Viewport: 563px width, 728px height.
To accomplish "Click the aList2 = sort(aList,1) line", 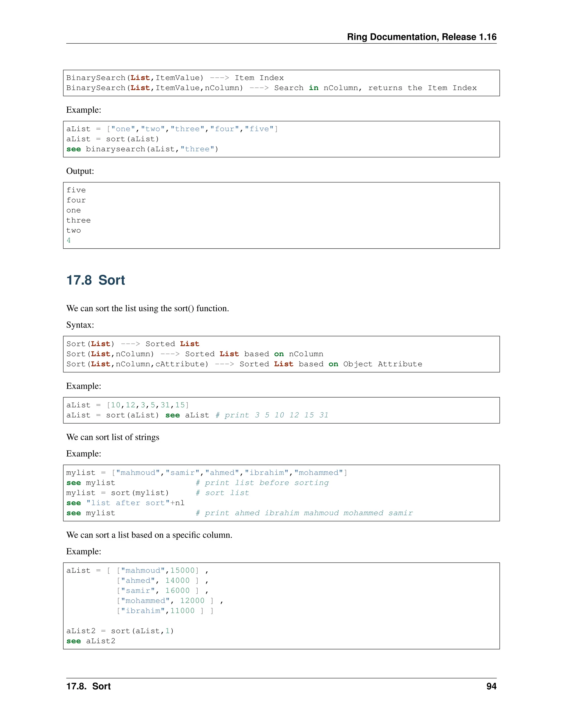I will (120, 631).
